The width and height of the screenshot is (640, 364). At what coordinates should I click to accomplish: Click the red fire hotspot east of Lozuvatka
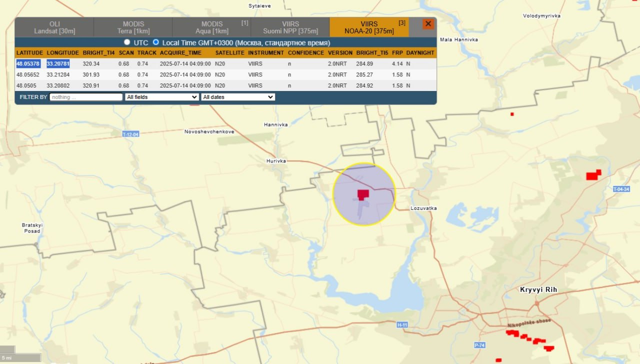(x=594, y=174)
